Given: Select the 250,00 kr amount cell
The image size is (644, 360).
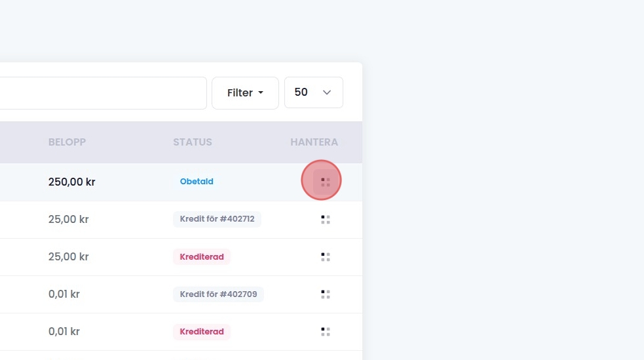Looking at the screenshot, I should coord(71,182).
